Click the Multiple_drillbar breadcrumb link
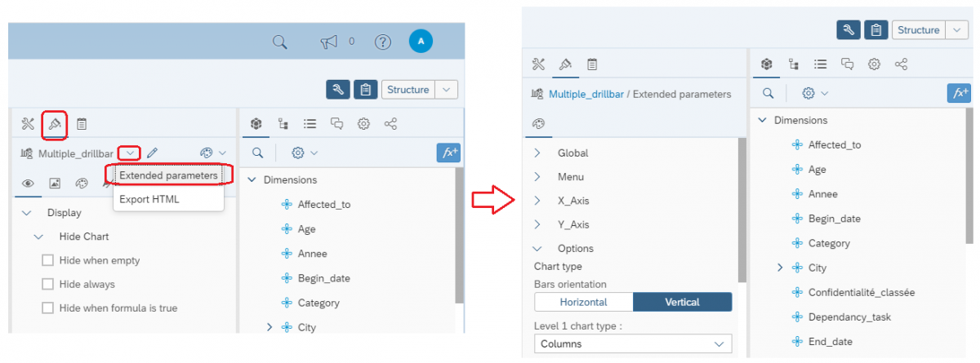Screen dimensions: 980x363 [x=586, y=95]
